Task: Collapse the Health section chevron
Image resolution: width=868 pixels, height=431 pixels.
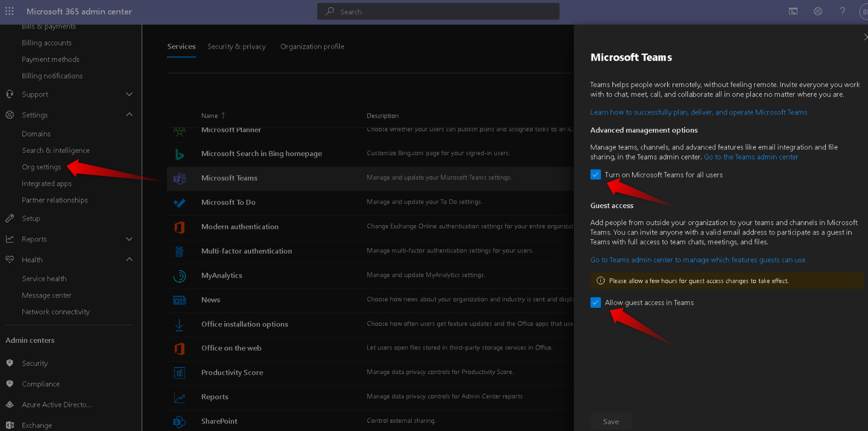Action: point(129,259)
